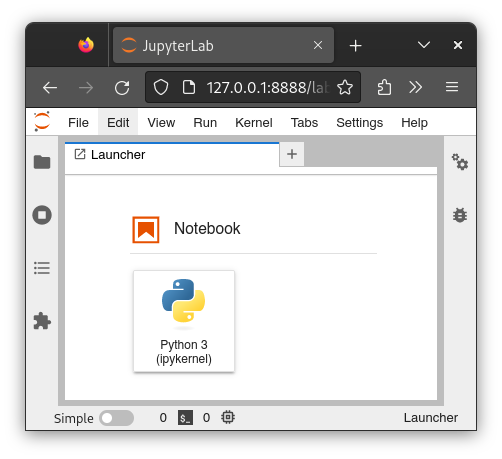The width and height of the screenshot is (502, 459).
Task: Click the kernels count "0" before chip icon
Action: click(x=206, y=418)
